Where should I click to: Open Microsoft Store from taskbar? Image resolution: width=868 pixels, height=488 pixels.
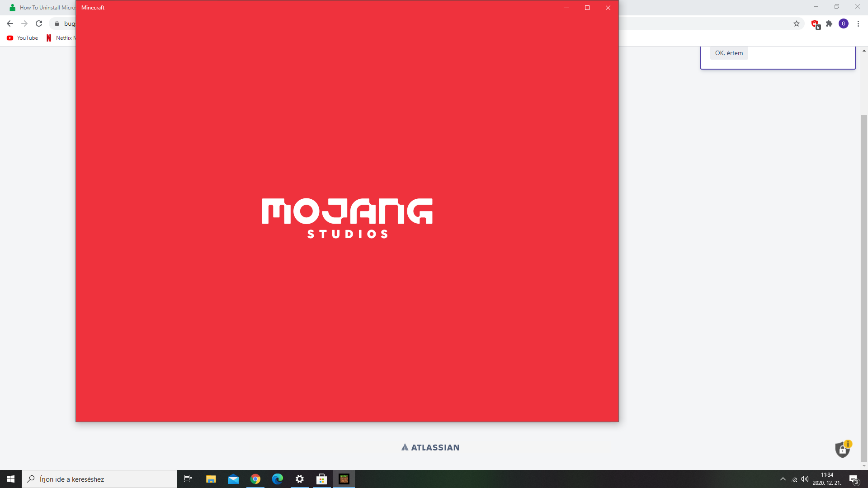[x=322, y=479]
